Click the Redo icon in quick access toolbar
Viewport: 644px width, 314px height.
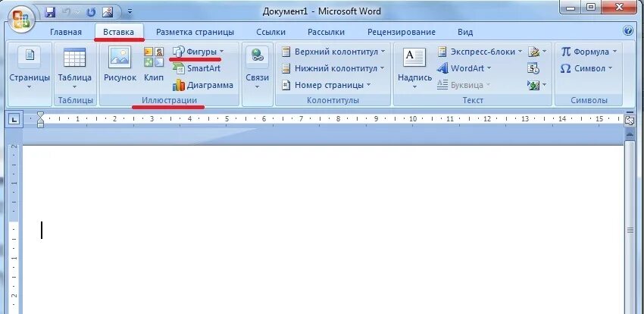tap(90, 12)
